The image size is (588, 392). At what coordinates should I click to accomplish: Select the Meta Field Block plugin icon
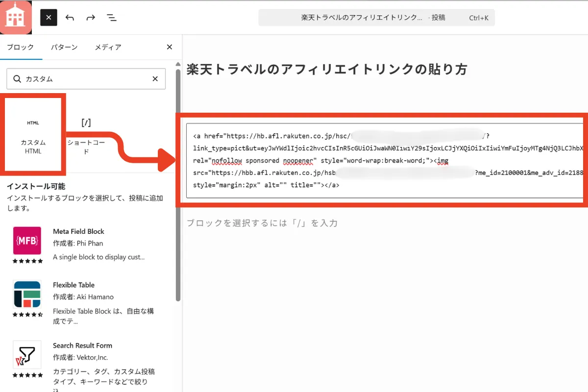click(27, 240)
